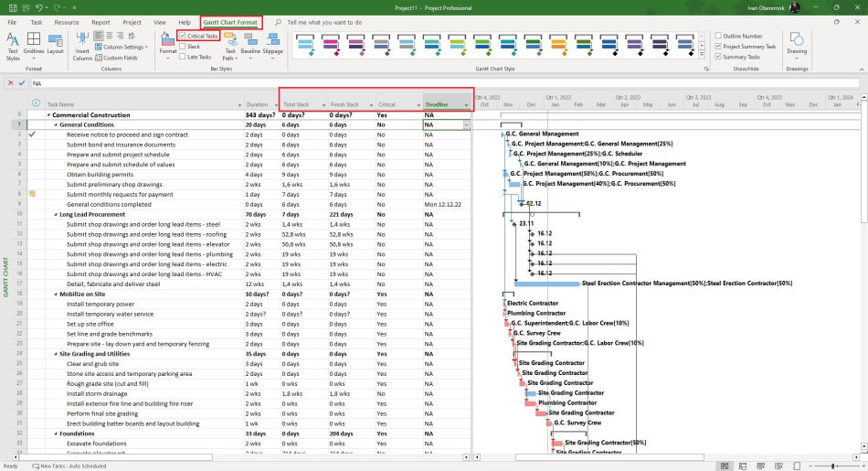The width and height of the screenshot is (868, 471).
Task: Select the Mon 12.12.22 deadline cell
Action: click(x=446, y=205)
